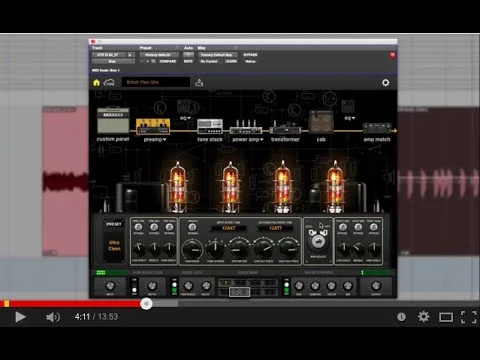Click the Output knob

pos(376,286)
